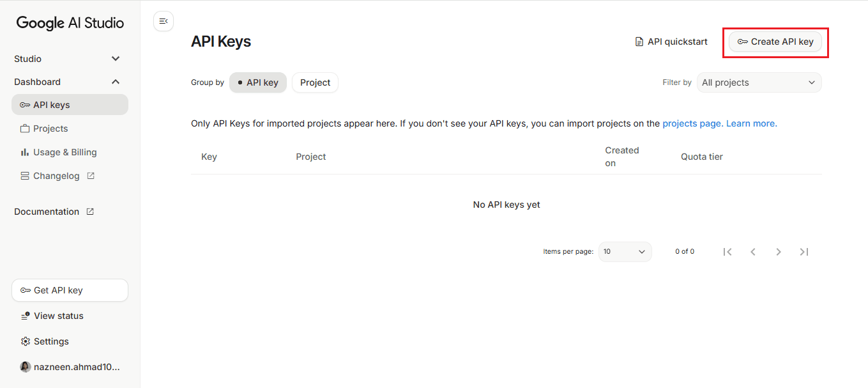This screenshot has width=868, height=388.
Task: Click the Settings gear icon
Action: point(26,341)
